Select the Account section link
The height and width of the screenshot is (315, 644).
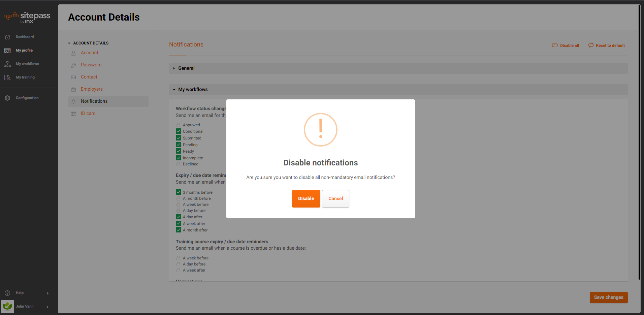point(90,53)
